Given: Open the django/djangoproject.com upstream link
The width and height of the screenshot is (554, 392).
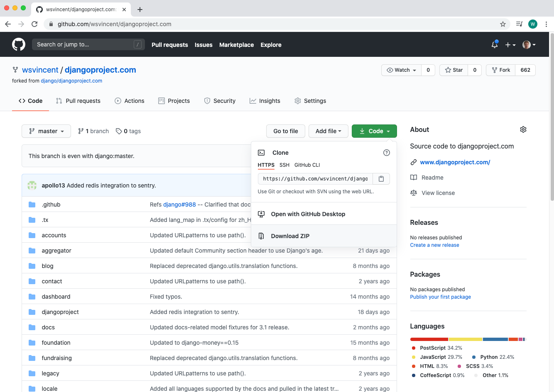Looking at the screenshot, I should (71, 81).
